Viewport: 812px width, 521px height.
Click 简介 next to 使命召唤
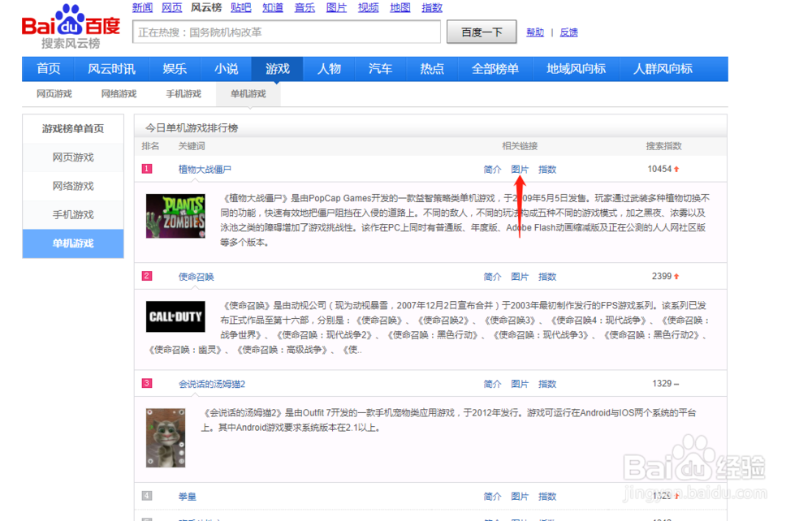coord(491,276)
